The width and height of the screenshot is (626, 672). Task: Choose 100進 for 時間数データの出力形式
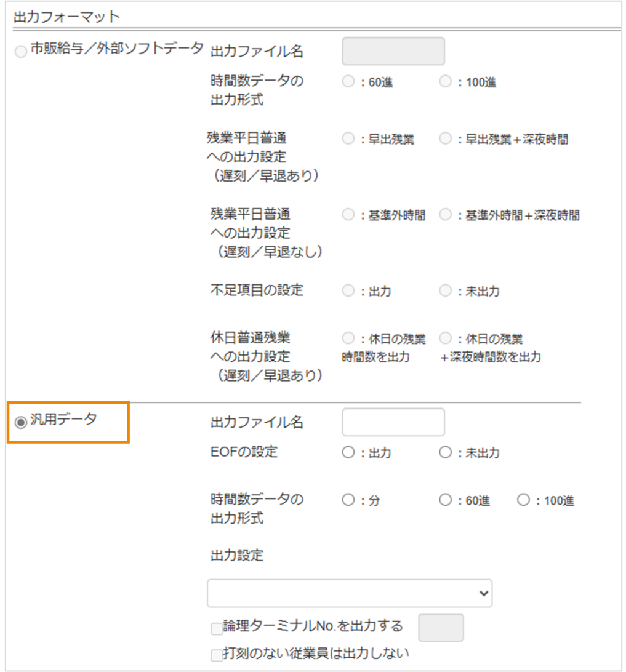point(444,81)
